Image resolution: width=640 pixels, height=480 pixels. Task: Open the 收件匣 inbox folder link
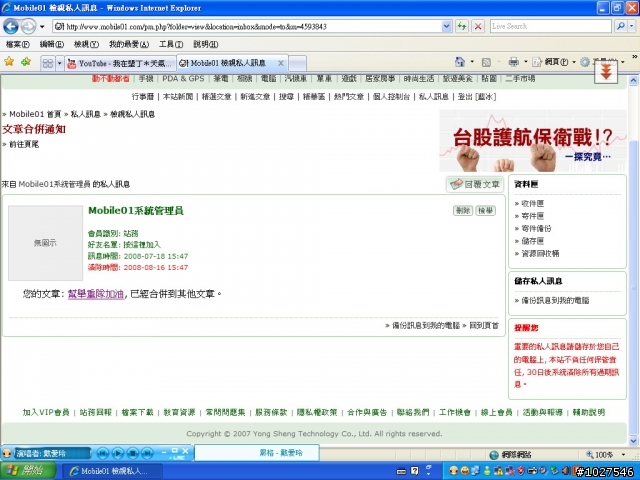533,203
